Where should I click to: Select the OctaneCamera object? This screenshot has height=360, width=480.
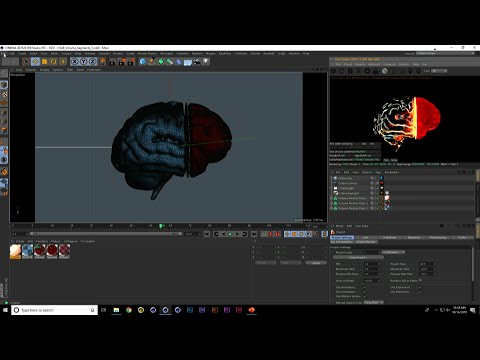point(348,183)
